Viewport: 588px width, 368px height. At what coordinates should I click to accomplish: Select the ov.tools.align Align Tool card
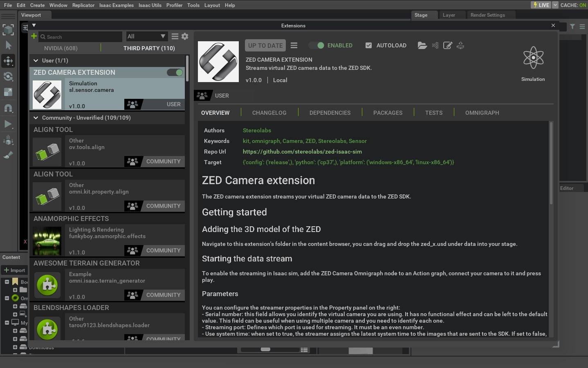coord(108,146)
